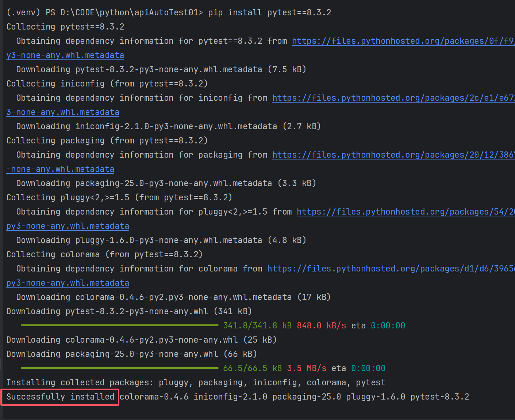
Task: Click the pytest download progress bar
Action: (x=119, y=325)
